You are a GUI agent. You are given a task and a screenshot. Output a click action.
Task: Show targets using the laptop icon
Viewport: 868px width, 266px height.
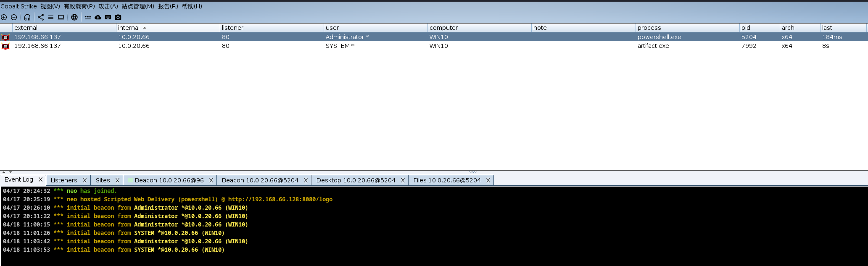61,17
